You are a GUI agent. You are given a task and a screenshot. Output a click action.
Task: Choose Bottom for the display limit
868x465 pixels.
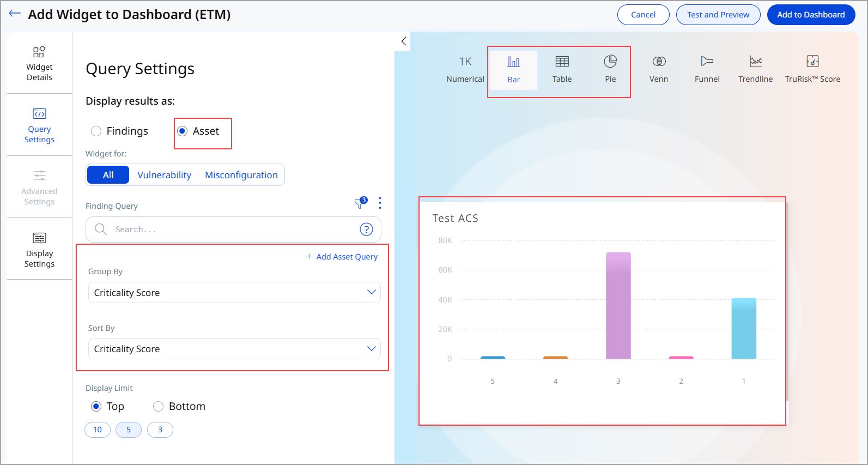[159, 406]
